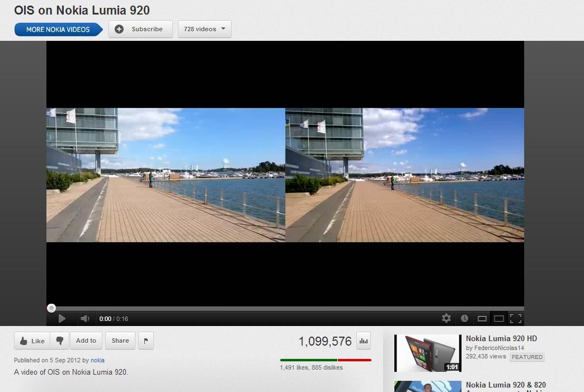Click the view count 1,099,576

tap(325, 341)
